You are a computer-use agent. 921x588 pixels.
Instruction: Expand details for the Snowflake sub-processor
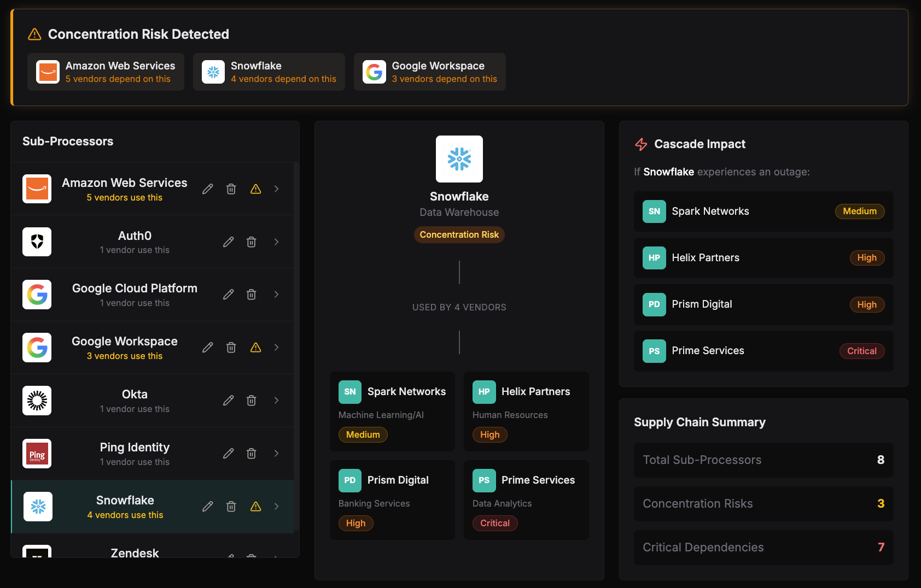click(276, 507)
